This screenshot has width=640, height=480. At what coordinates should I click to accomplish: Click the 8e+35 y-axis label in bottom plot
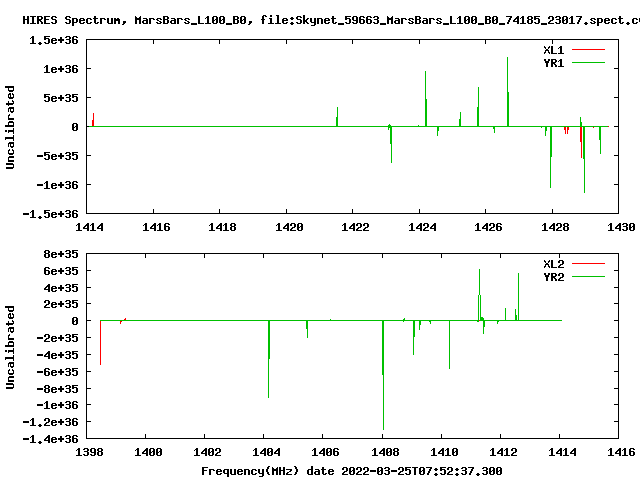click(x=60, y=254)
